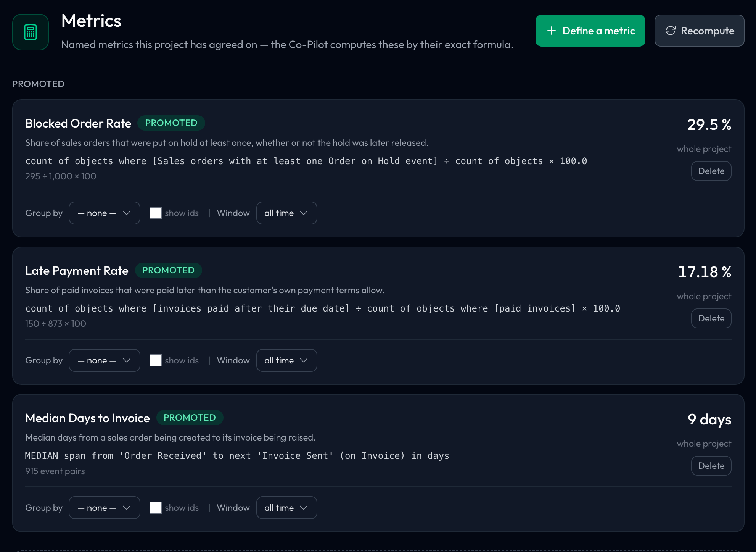Click the '915 event pairs' text
The height and width of the screenshot is (552, 756).
click(55, 471)
